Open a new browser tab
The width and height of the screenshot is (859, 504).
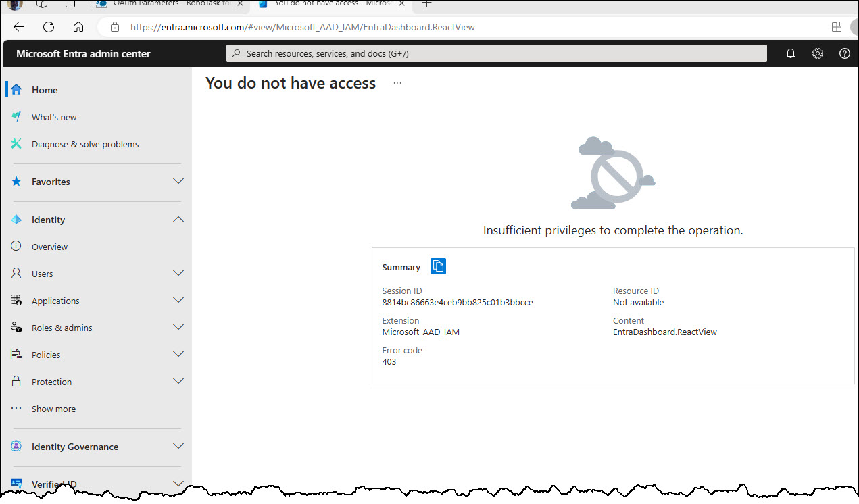(426, 3)
